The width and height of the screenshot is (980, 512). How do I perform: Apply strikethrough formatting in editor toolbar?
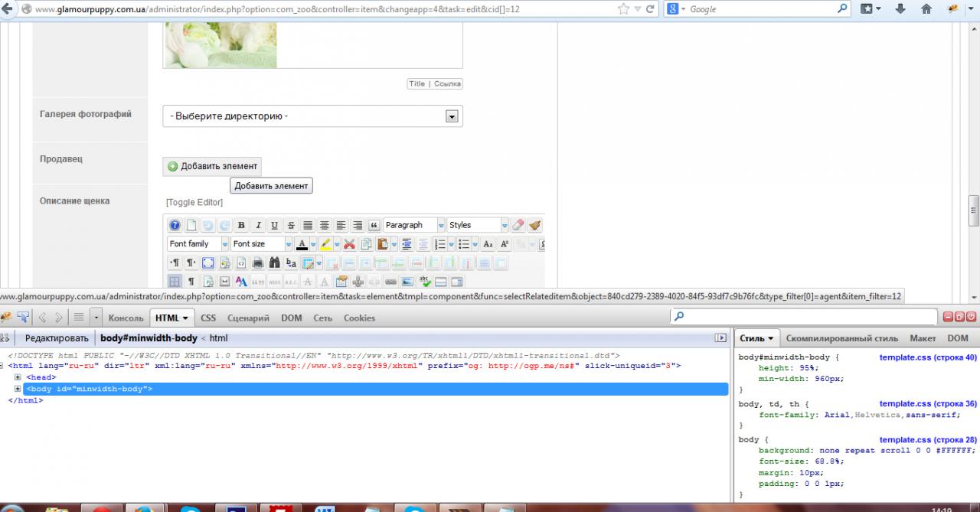(291, 225)
